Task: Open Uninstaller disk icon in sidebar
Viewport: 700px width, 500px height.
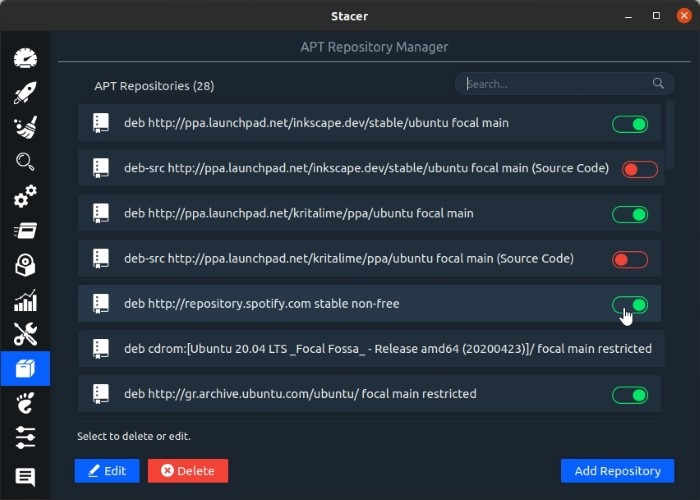Action: pos(25,265)
